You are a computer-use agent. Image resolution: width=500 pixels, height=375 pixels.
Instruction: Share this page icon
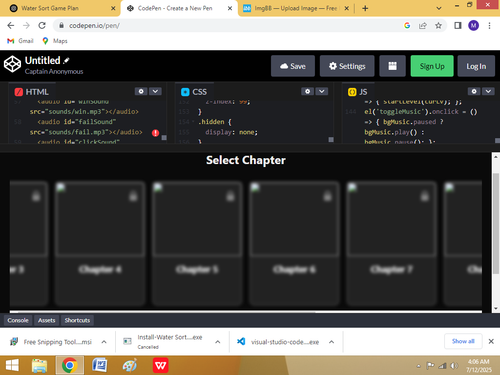(423, 25)
